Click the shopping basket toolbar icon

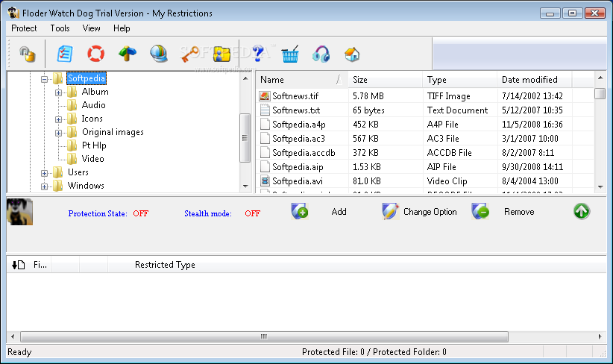coord(290,54)
